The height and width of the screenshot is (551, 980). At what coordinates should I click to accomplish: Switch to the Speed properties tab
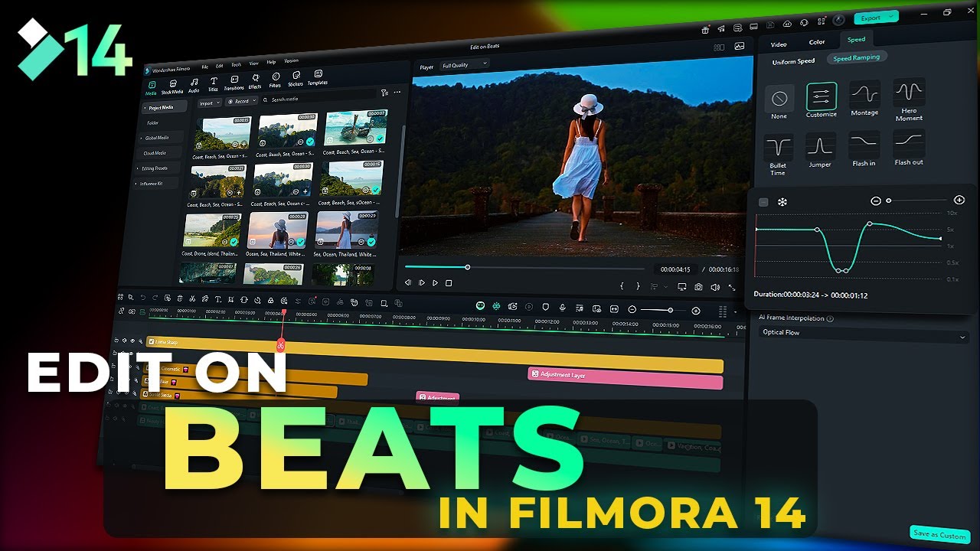[x=856, y=39]
